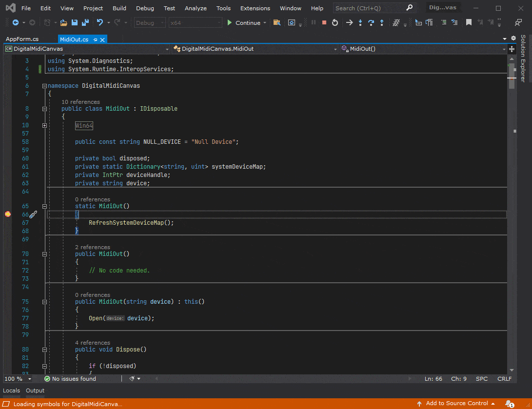Image resolution: width=532 pixels, height=409 pixels.
Task: Toggle the pin on the MidiOut.cs tab
Action: click(x=95, y=39)
